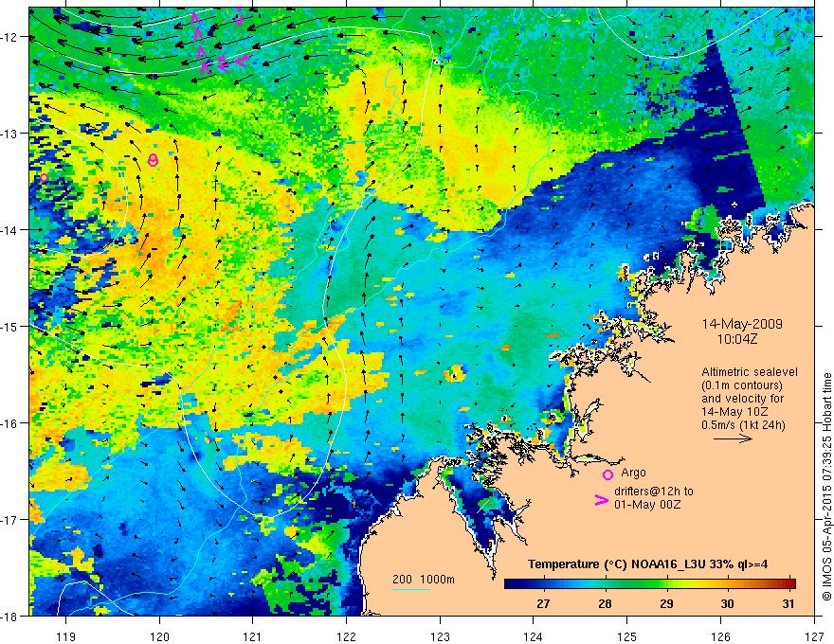Click the '10:04Z' time label
The height and width of the screenshot is (644, 834).
(736, 339)
